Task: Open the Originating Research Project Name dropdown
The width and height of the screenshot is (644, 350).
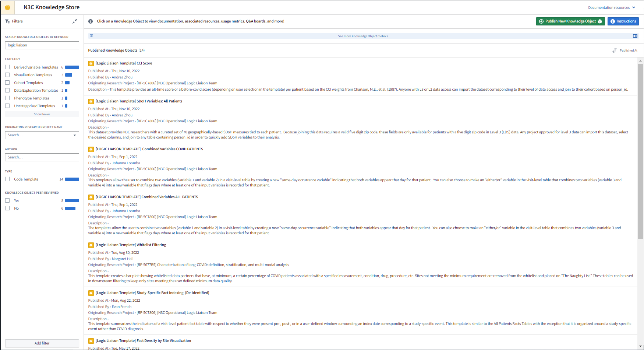Action: (x=42, y=135)
